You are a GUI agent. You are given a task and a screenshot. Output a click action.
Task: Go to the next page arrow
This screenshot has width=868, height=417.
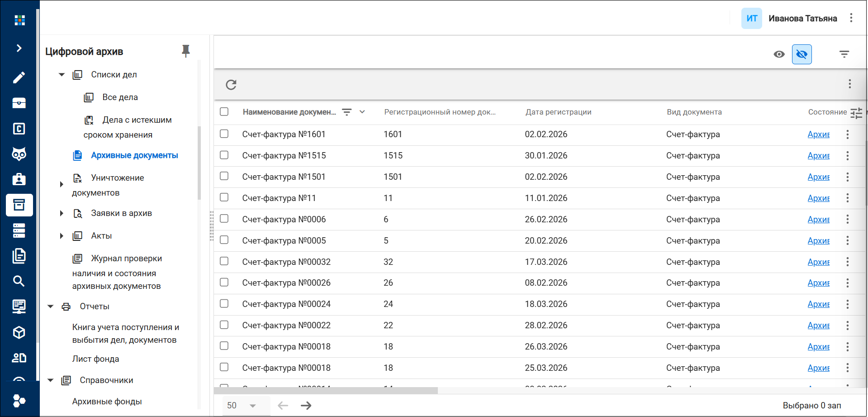(x=306, y=406)
